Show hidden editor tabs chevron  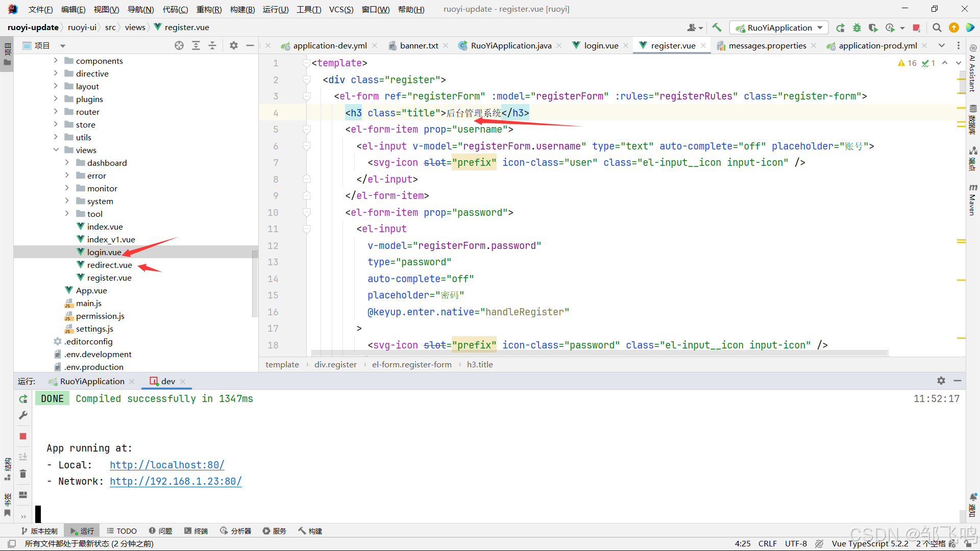click(x=942, y=45)
